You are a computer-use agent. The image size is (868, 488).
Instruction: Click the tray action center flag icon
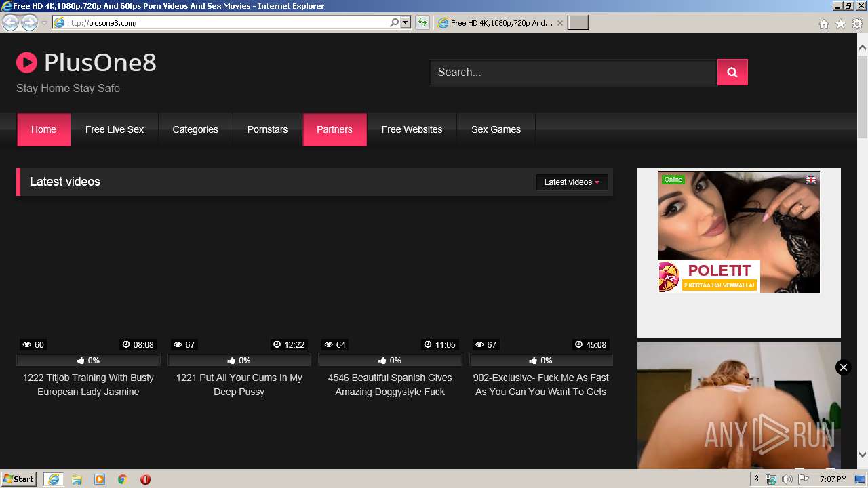(804, 479)
